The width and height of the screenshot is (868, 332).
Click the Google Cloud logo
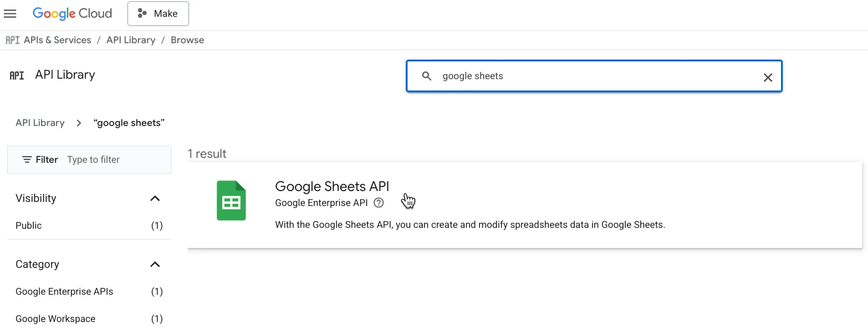[72, 14]
